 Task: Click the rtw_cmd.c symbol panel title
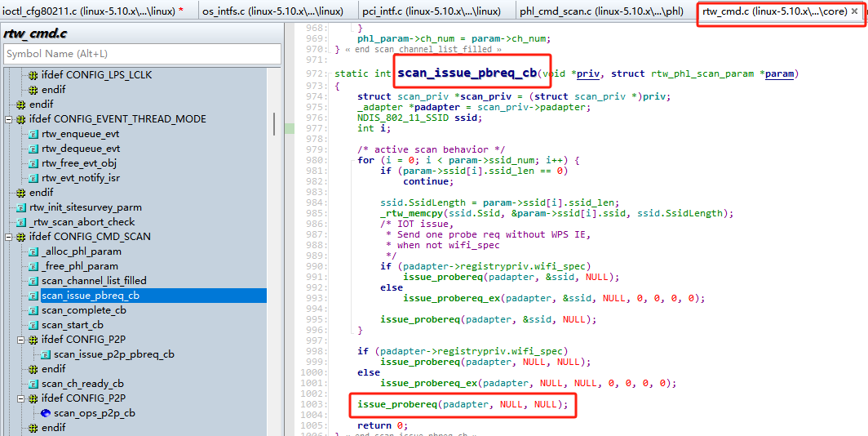tap(35, 33)
